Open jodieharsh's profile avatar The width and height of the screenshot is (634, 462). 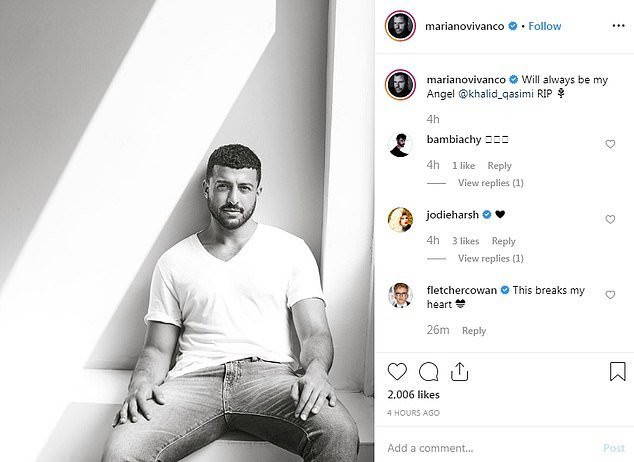(400, 220)
